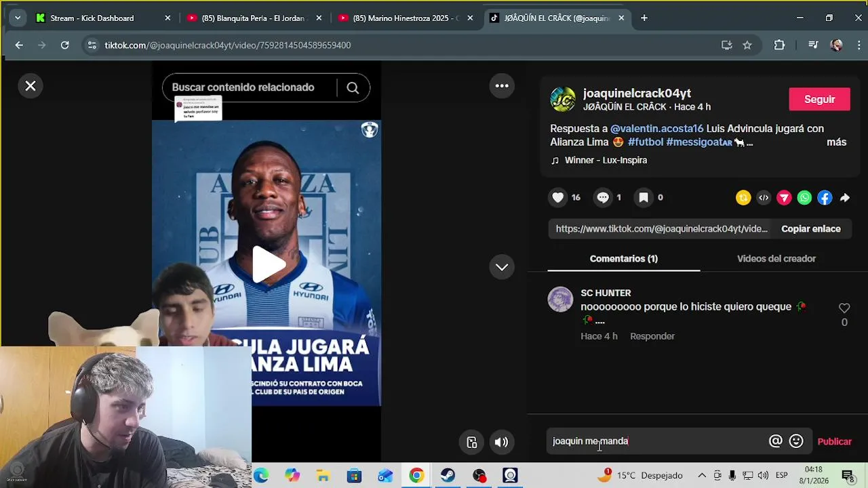The image size is (868, 488).
Task: Reply to SC HUNTER via Responder
Action: point(652,336)
